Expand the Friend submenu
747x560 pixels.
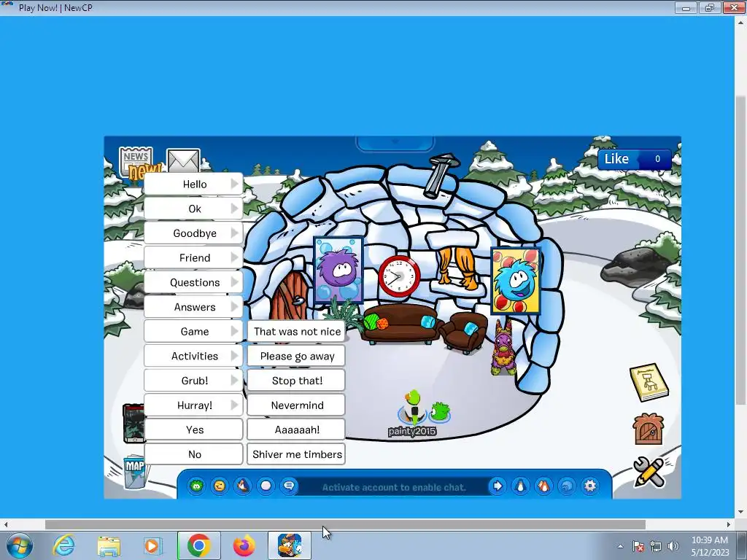pyautogui.click(x=193, y=257)
